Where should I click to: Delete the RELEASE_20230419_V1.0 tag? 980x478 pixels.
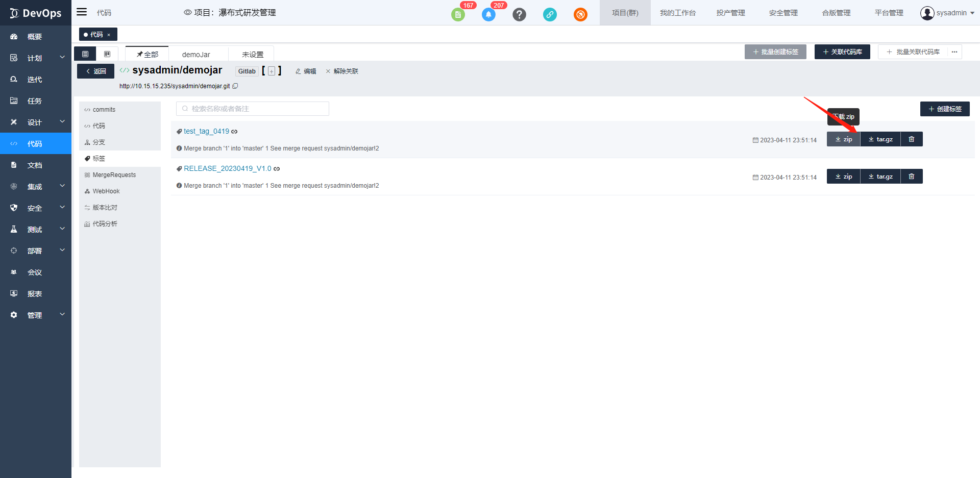(912, 177)
